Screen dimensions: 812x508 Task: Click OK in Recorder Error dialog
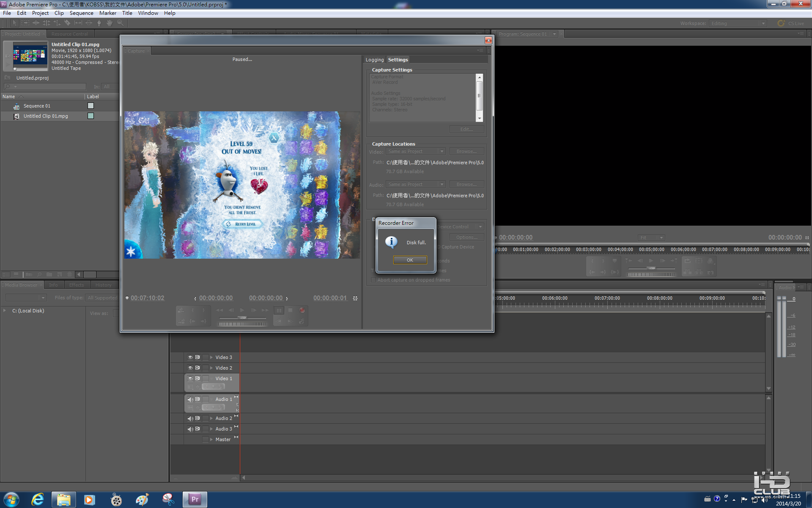point(410,260)
